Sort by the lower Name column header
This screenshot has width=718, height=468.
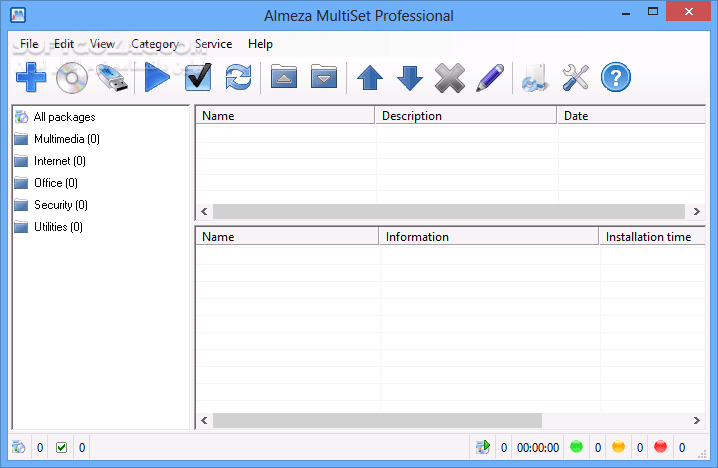(x=287, y=237)
